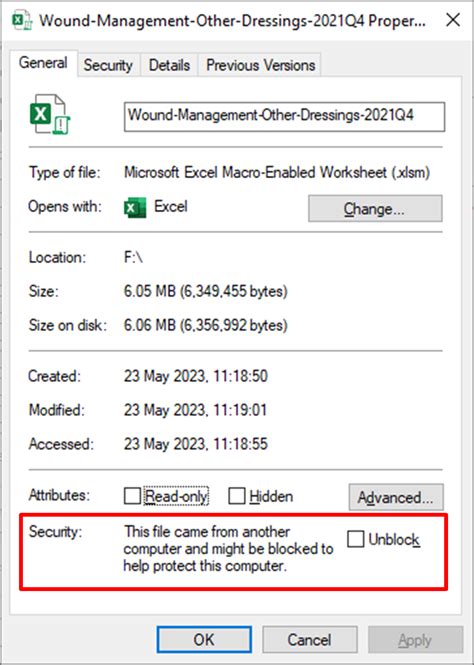Click the file type text 'Microsoft Excel Macro-Enabled Worksheet (.xlsm)'
This screenshot has height=665, width=474.
[277, 173]
